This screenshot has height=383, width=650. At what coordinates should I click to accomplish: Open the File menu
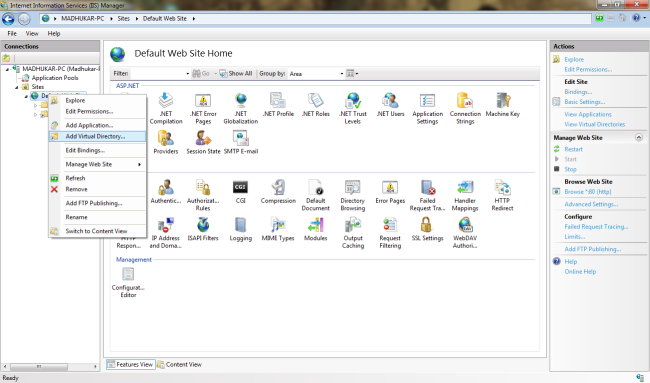(x=12, y=34)
